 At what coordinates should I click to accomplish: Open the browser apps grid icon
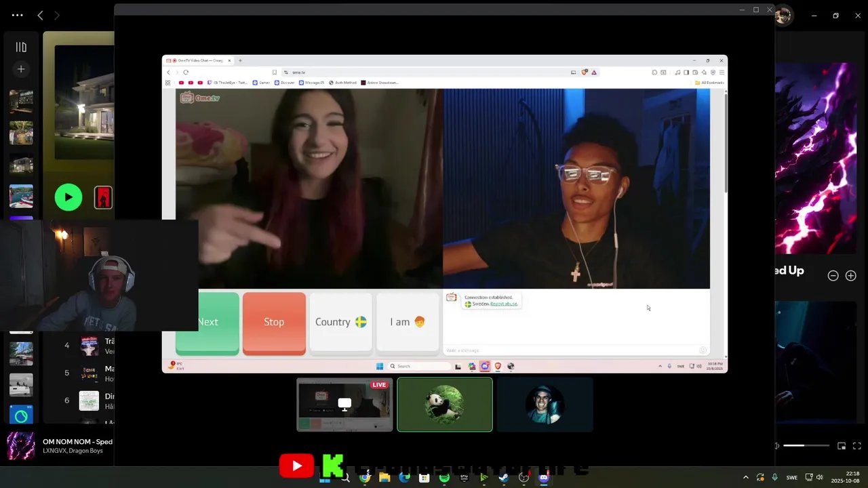pos(167,83)
